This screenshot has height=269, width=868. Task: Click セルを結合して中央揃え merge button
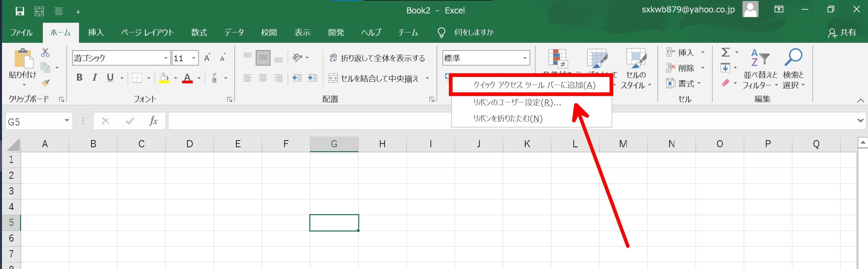coord(374,78)
